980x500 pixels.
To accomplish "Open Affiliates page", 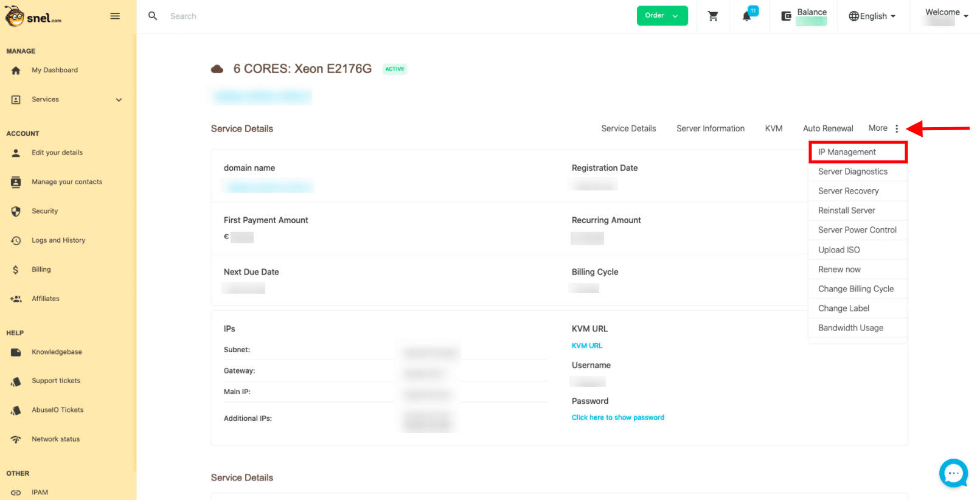I will click(46, 299).
